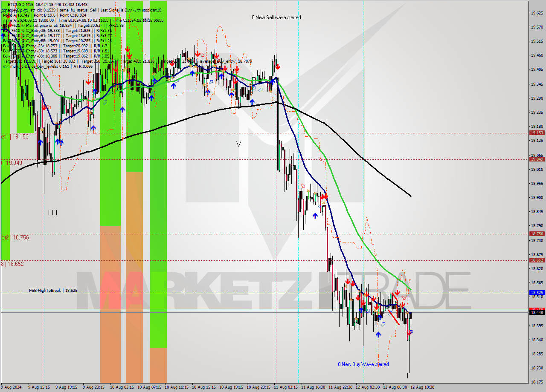
Task: Select the '0 New Sell wave started' label
Action: click(x=276, y=17)
